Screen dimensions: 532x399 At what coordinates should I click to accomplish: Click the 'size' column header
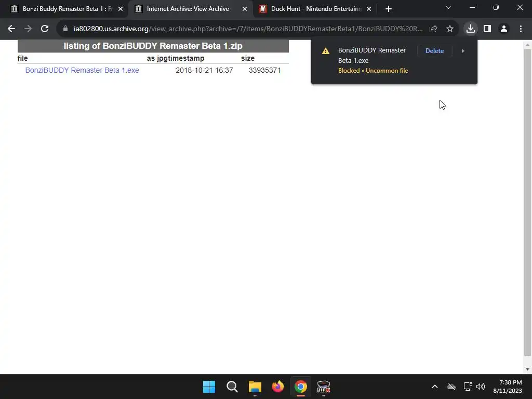point(248,58)
